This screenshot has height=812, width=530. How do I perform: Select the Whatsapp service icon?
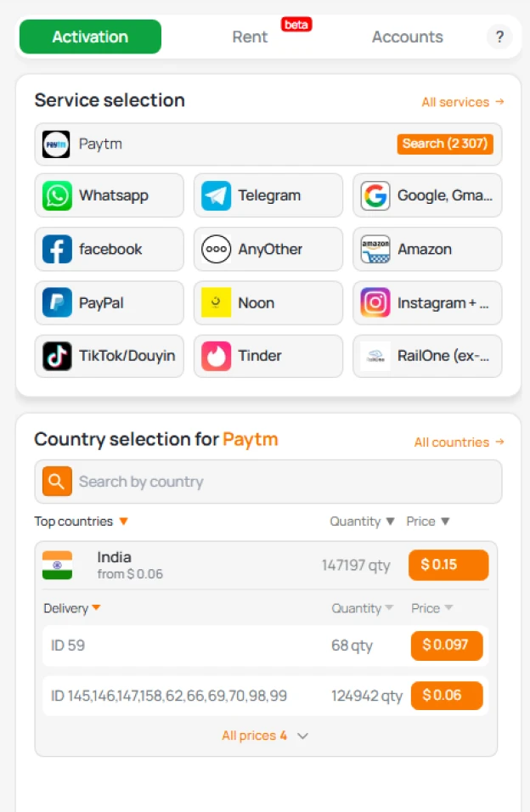pyautogui.click(x=56, y=195)
